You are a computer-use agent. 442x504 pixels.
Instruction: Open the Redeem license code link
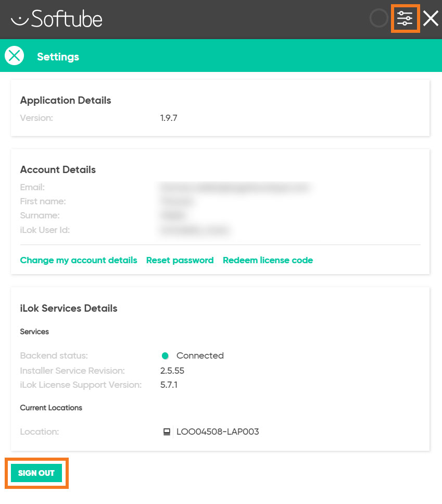click(268, 260)
